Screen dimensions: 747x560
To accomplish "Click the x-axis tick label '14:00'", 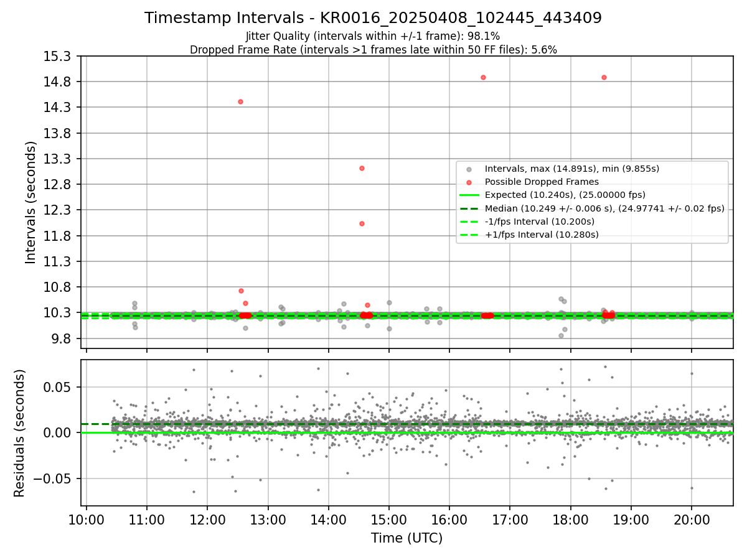I will pos(329,520).
